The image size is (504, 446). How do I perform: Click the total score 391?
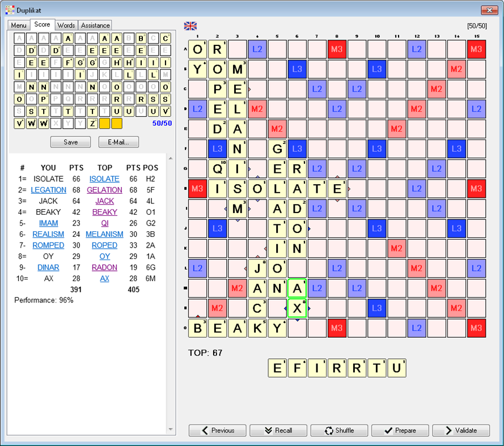click(x=76, y=290)
